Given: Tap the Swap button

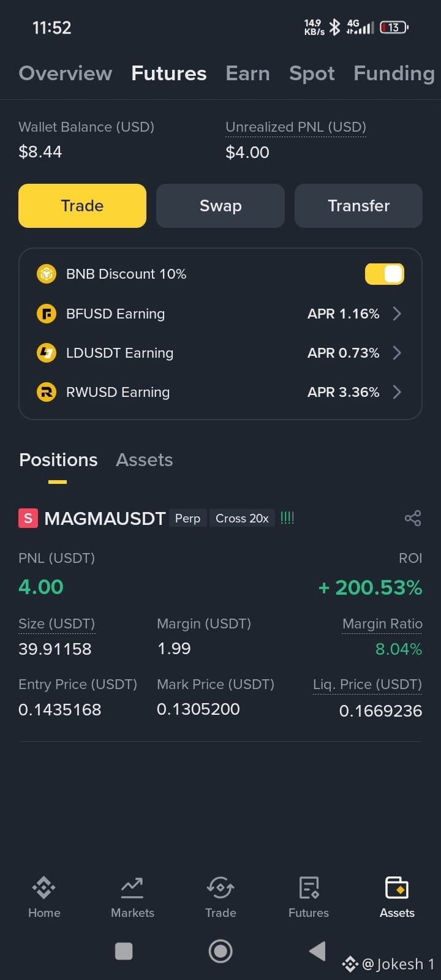Looking at the screenshot, I should point(221,206).
